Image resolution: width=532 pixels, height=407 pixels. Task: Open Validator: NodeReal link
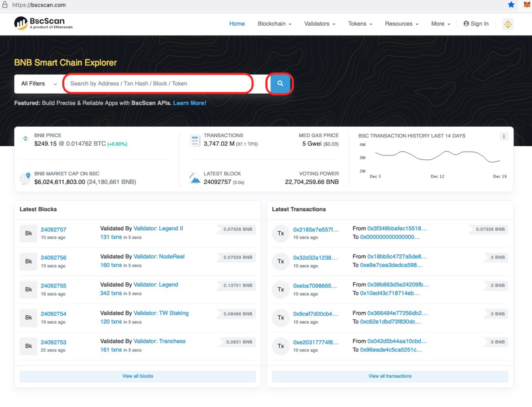click(159, 256)
